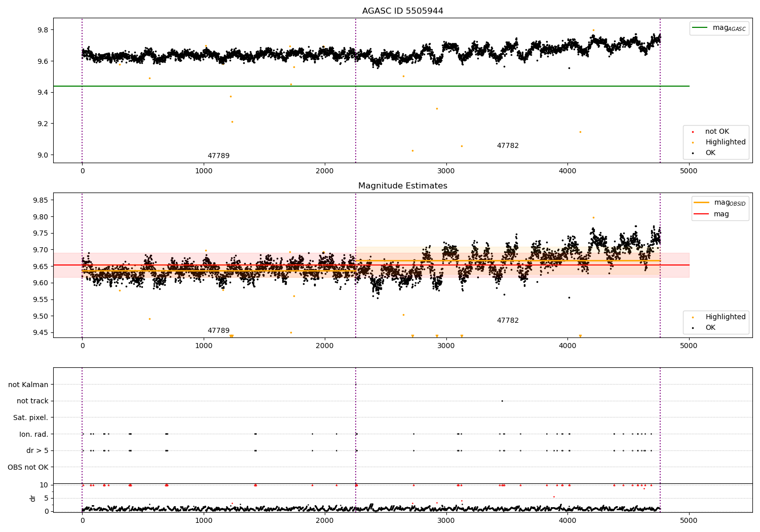Image resolution: width=760 pixels, height=532 pixels.
Task: Click the bottom plot y-axis tick '10'
Action: pyautogui.click(x=45, y=485)
